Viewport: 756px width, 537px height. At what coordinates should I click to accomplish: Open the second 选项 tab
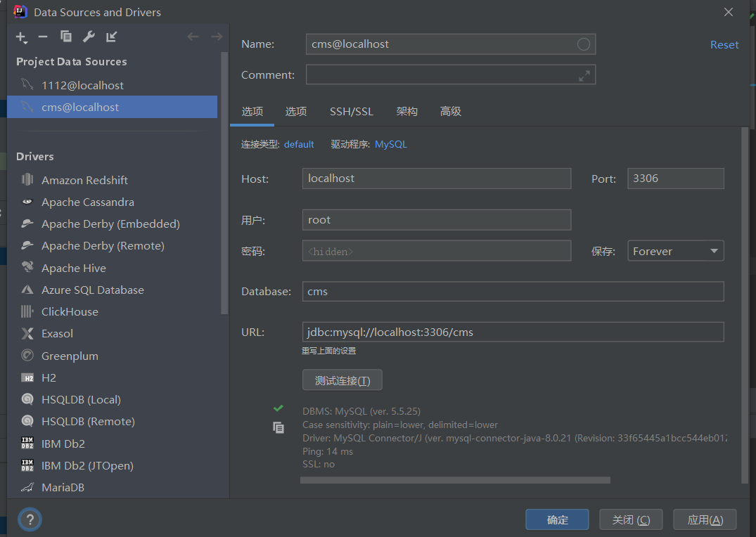pos(295,111)
